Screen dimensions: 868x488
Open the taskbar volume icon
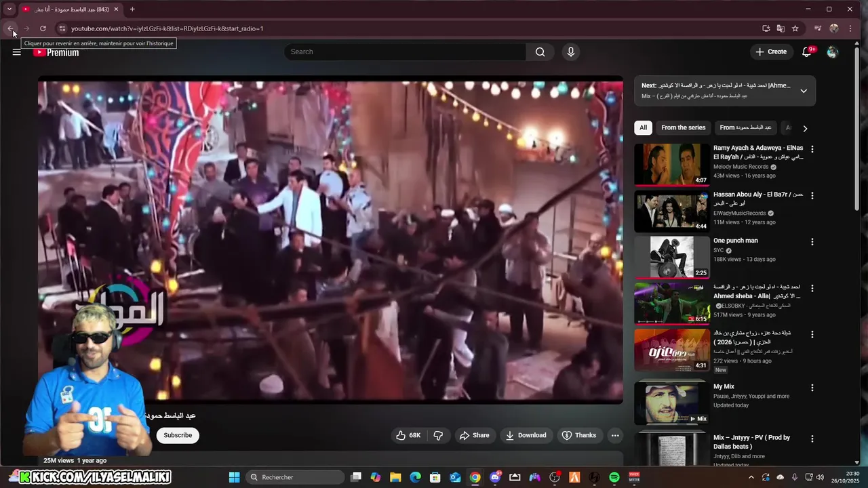(820, 477)
